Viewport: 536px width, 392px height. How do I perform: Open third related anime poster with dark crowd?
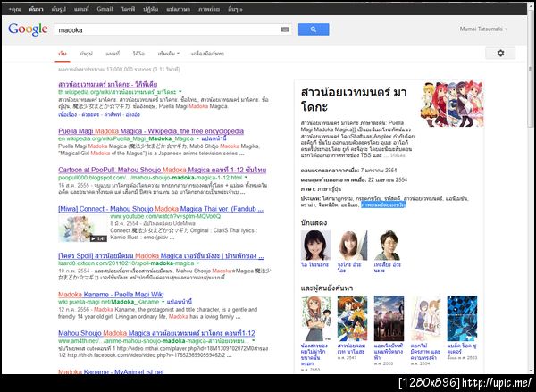pyautogui.click(x=389, y=318)
